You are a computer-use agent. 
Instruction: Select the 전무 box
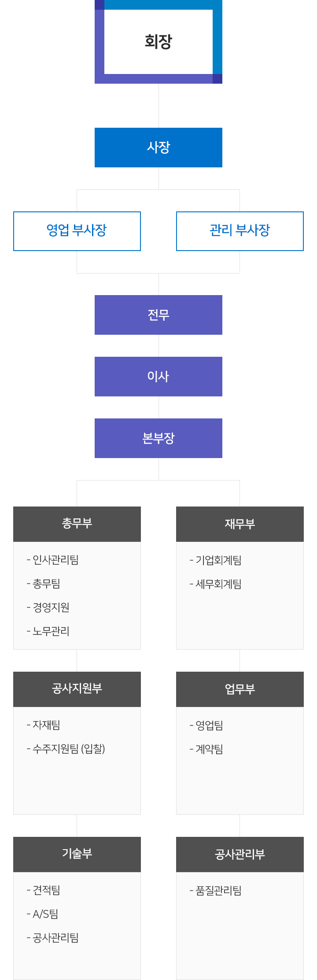[x=158, y=315]
